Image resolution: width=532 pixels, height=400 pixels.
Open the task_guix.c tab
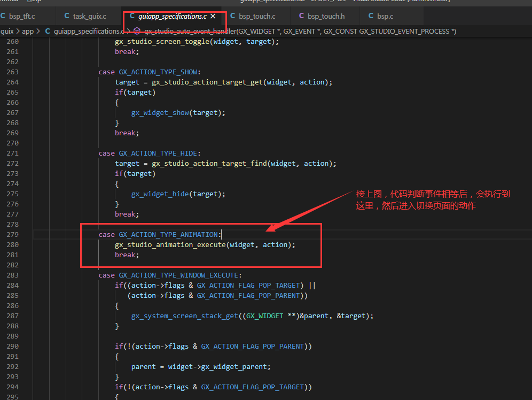pyautogui.click(x=90, y=16)
